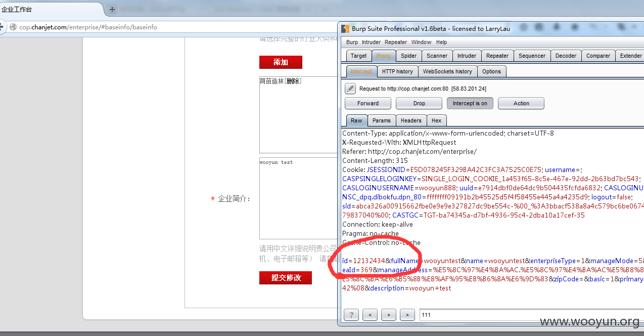Click the Content-Length: 315 header line
Viewport: 644px width, 336px height.
pyautogui.click(x=375, y=160)
